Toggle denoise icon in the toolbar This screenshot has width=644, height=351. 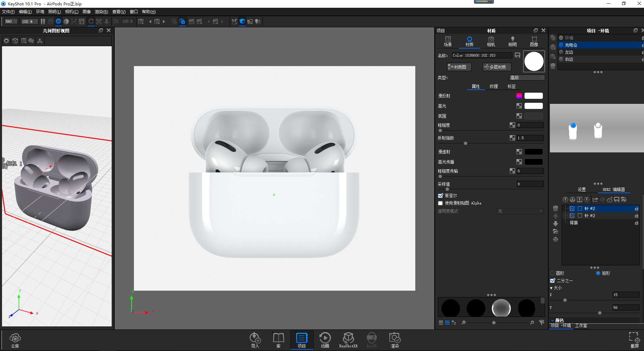click(x=66, y=22)
